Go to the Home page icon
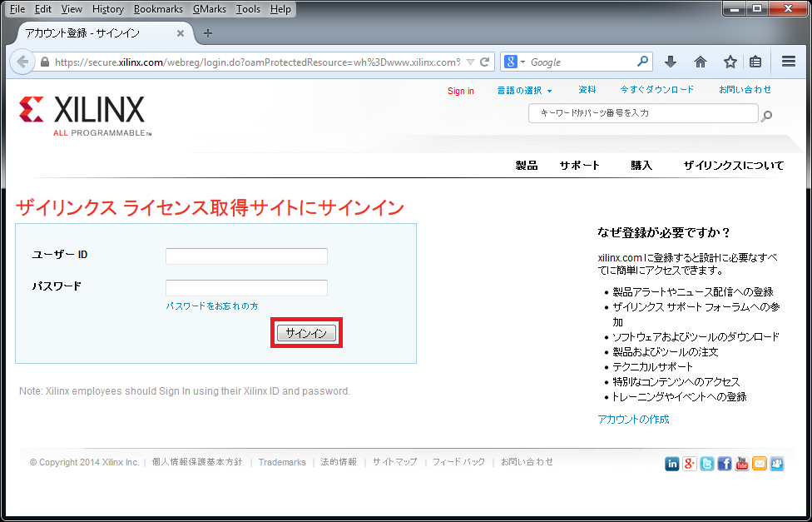 tap(701, 62)
